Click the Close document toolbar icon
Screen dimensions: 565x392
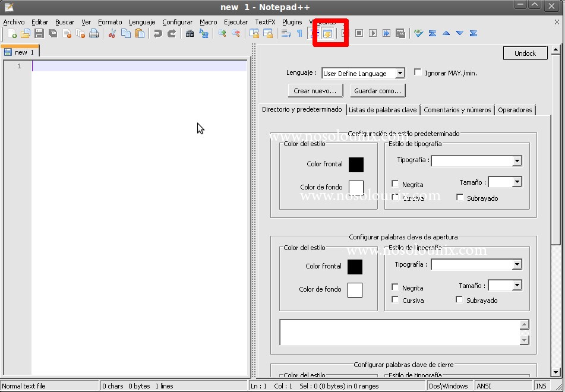tap(67, 33)
